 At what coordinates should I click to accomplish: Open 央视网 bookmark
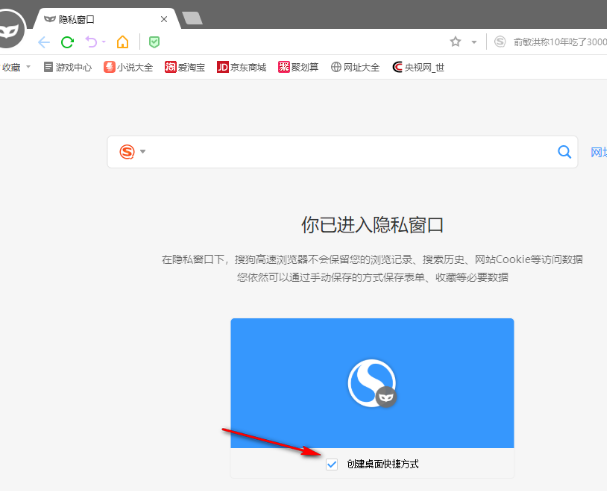click(x=418, y=67)
